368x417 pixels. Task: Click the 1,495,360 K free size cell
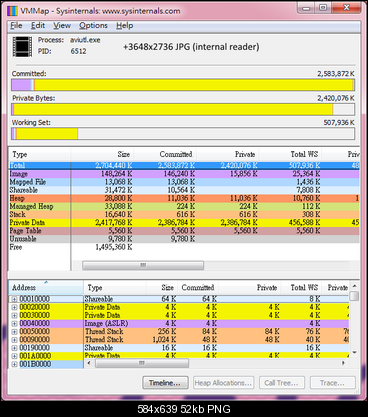click(x=114, y=247)
